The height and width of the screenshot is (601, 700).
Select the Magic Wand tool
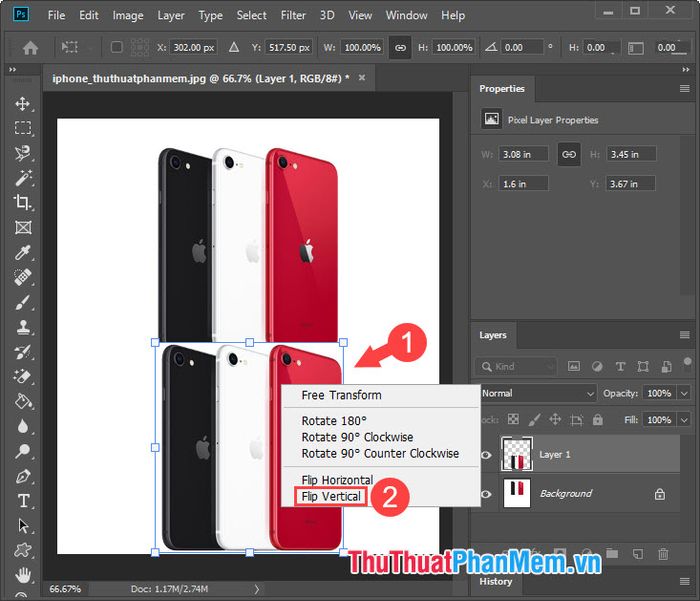(x=22, y=178)
